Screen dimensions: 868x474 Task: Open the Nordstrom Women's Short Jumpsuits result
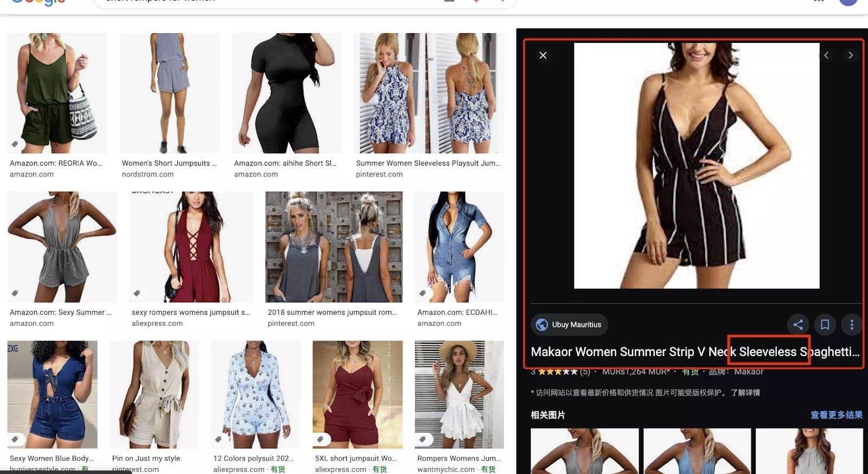click(x=169, y=93)
